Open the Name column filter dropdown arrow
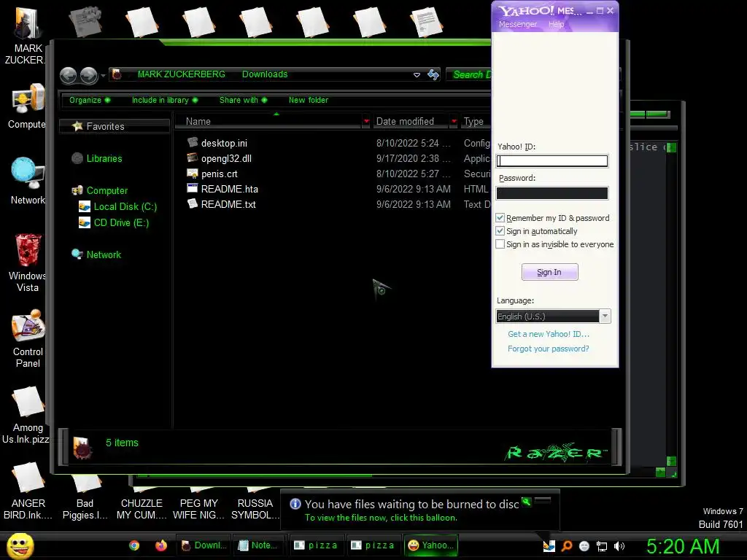 (366, 122)
